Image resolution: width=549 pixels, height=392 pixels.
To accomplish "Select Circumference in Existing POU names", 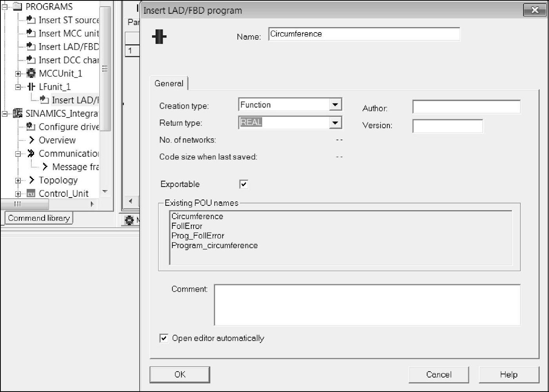I will click(197, 216).
